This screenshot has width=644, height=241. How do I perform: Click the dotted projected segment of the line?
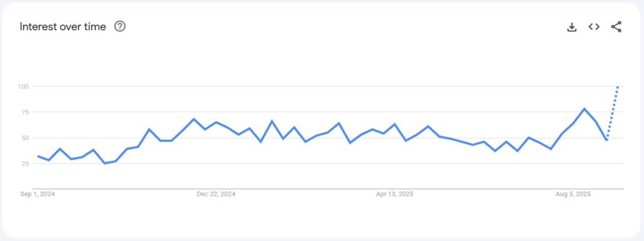tap(613, 113)
